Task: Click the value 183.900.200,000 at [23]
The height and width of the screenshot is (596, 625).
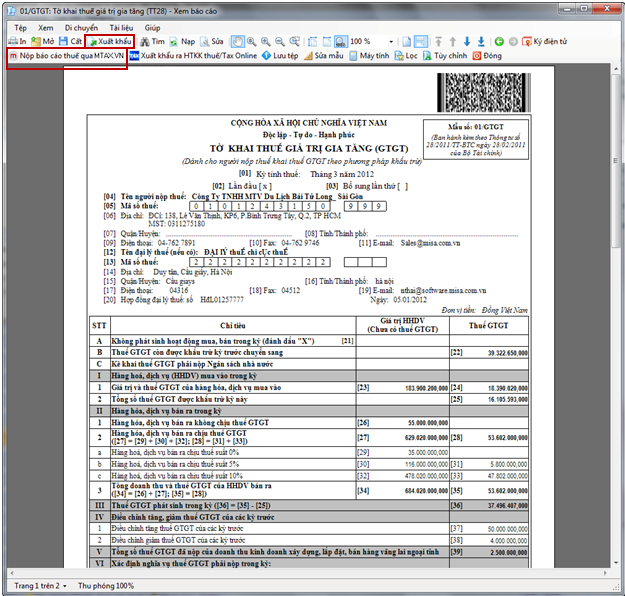Action: (x=426, y=388)
